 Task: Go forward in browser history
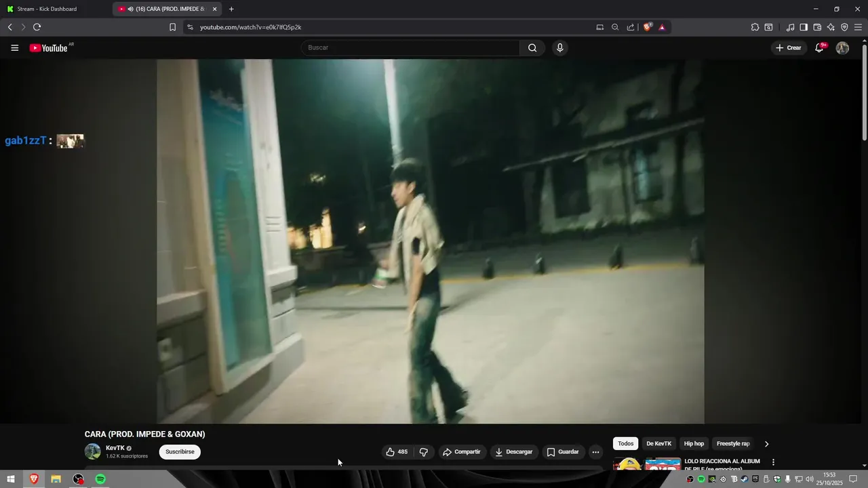click(x=23, y=27)
